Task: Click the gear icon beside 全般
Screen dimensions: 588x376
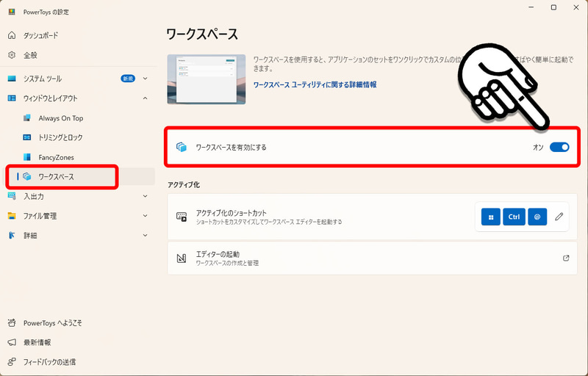Action: pyautogui.click(x=12, y=55)
